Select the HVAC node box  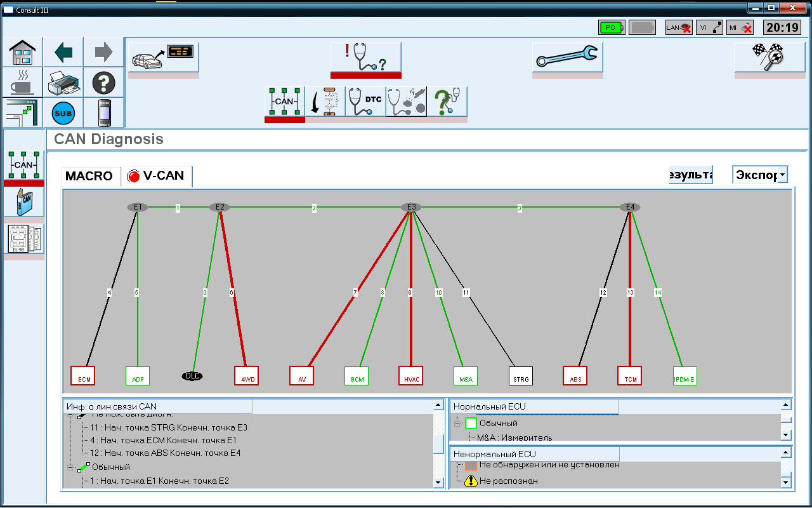click(410, 375)
